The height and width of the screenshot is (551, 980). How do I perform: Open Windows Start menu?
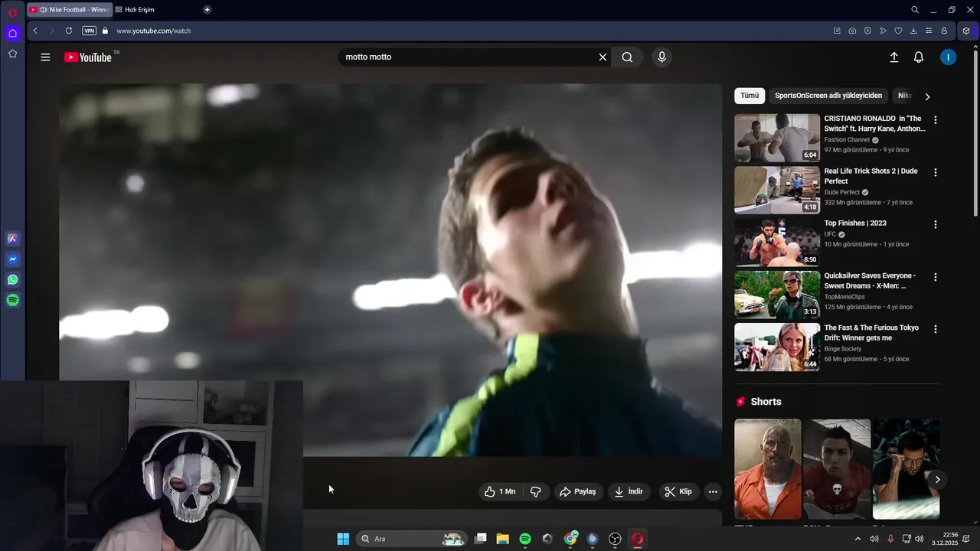(x=343, y=539)
